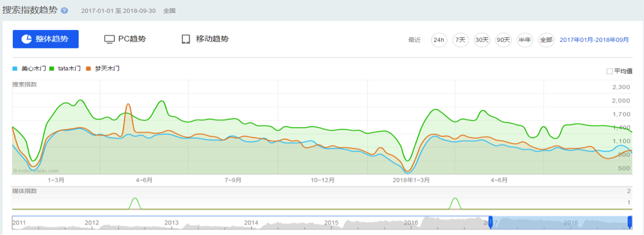644x235 pixels.
Task: Select the 全部 time range
Action: tap(546, 40)
